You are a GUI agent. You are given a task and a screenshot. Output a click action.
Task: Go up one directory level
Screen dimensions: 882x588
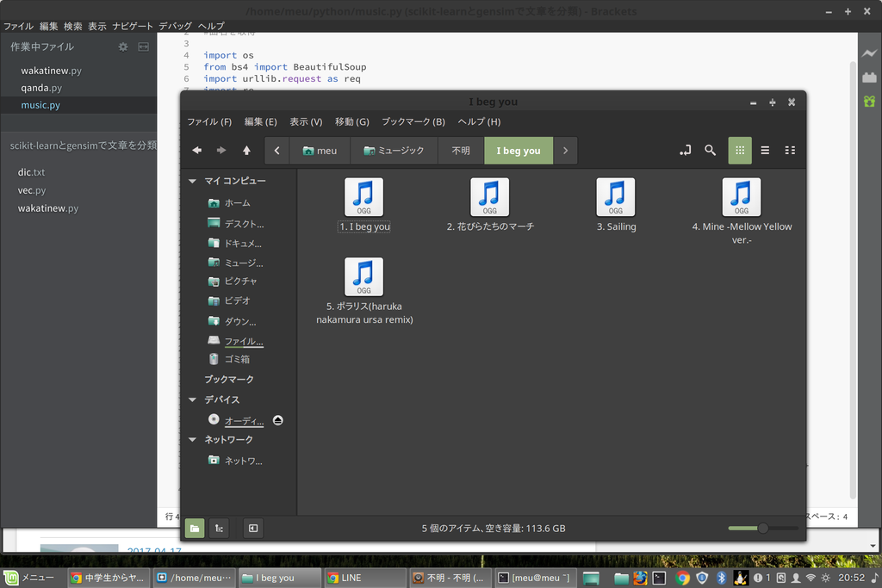(245, 150)
